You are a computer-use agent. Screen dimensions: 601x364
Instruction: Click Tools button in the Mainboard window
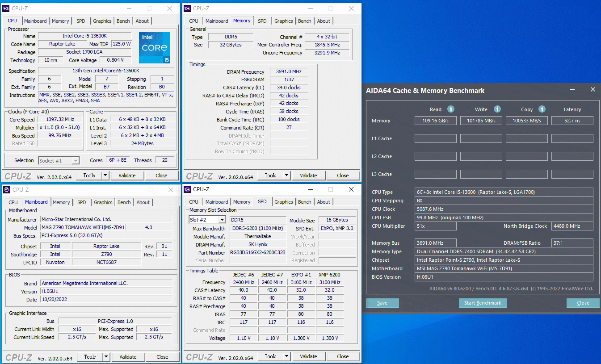(90, 357)
